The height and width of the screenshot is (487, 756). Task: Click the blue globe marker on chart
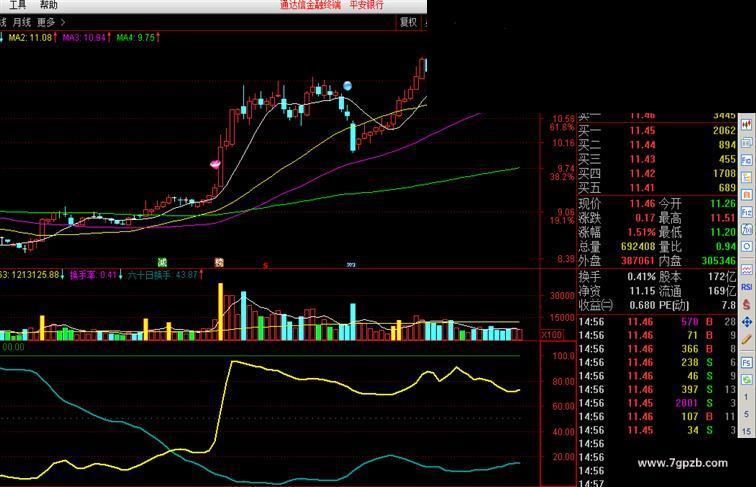(x=347, y=86)
